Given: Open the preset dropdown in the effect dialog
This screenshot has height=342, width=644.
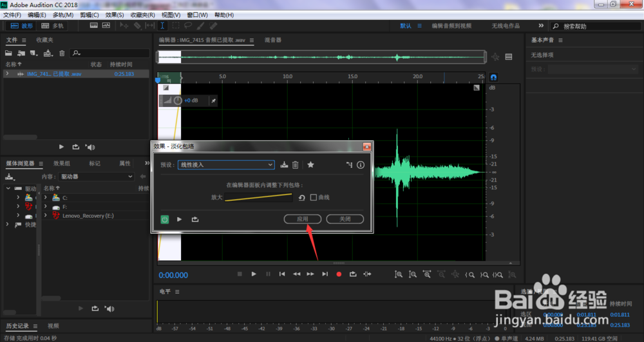Looking at the screenshot, I should (226, 165).
